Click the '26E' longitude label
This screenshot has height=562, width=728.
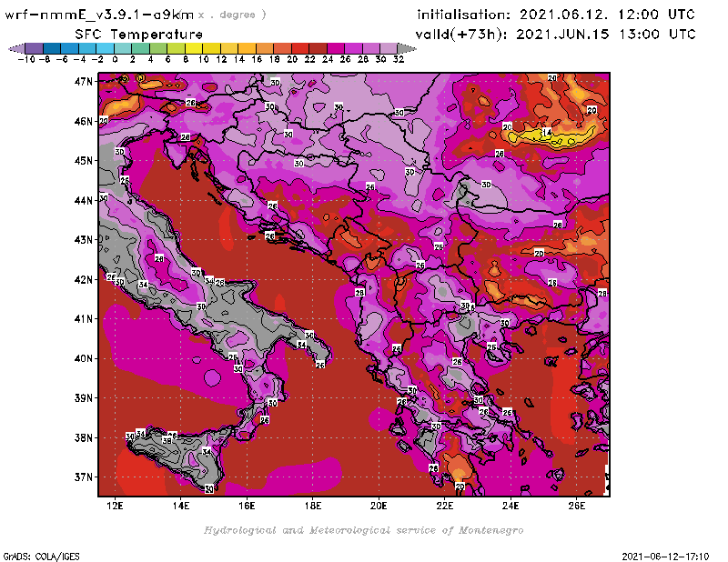[x=576, y=506]
